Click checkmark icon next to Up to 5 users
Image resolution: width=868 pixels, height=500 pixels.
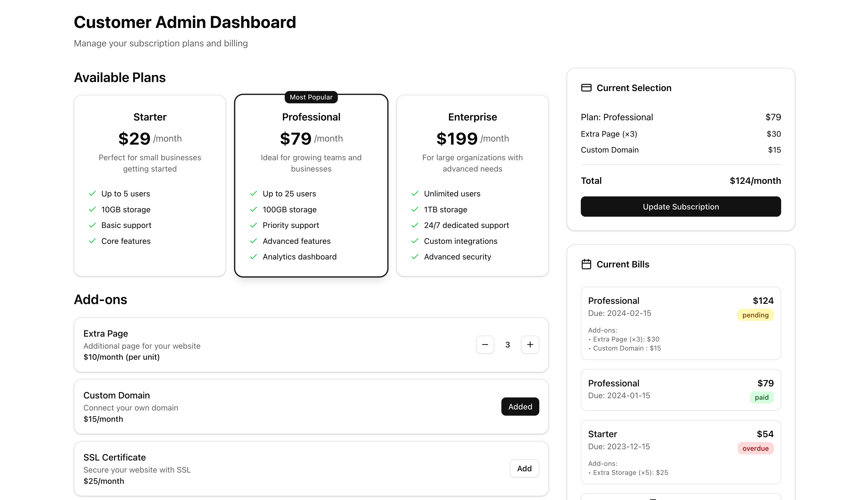point(92,194)
